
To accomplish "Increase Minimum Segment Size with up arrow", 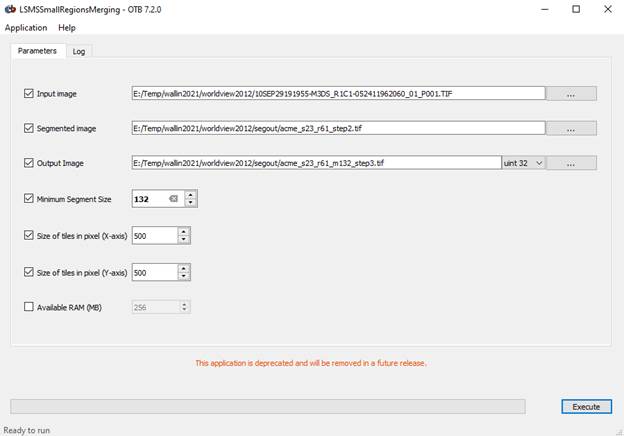I will coord(191,195).
